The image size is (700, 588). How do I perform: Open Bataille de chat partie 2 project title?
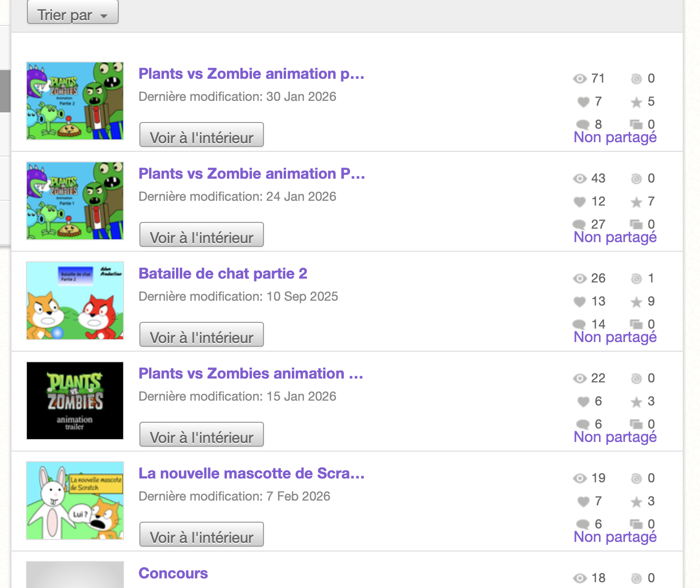(223, 273)
